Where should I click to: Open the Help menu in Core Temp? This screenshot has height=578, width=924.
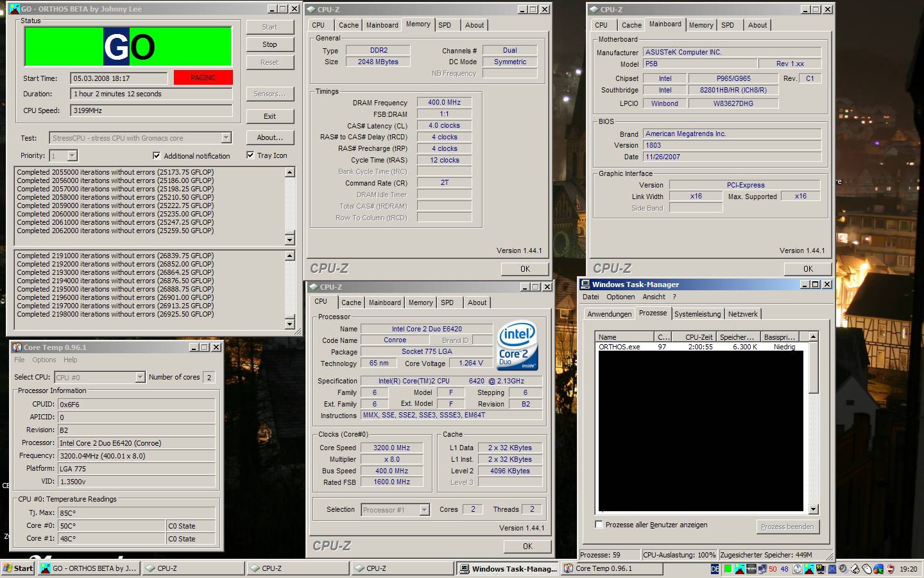(70, 360)
